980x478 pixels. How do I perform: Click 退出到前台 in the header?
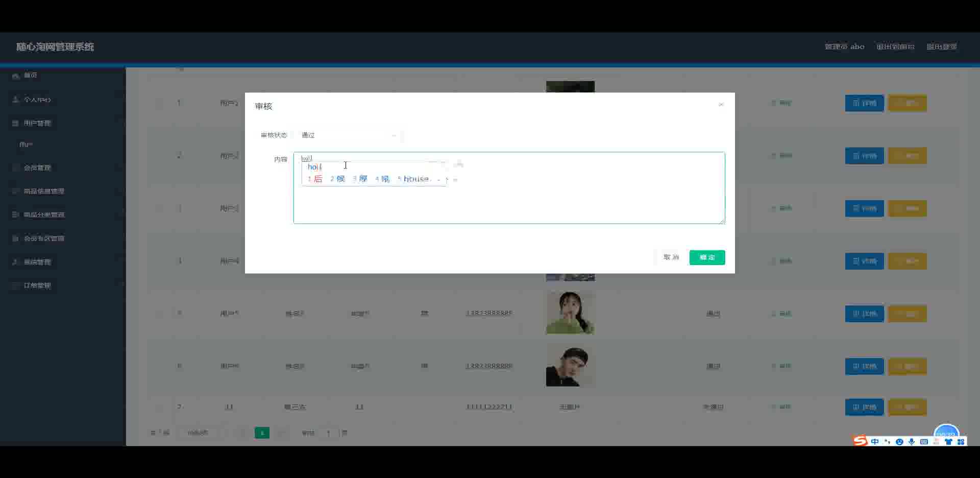point(895,46)
